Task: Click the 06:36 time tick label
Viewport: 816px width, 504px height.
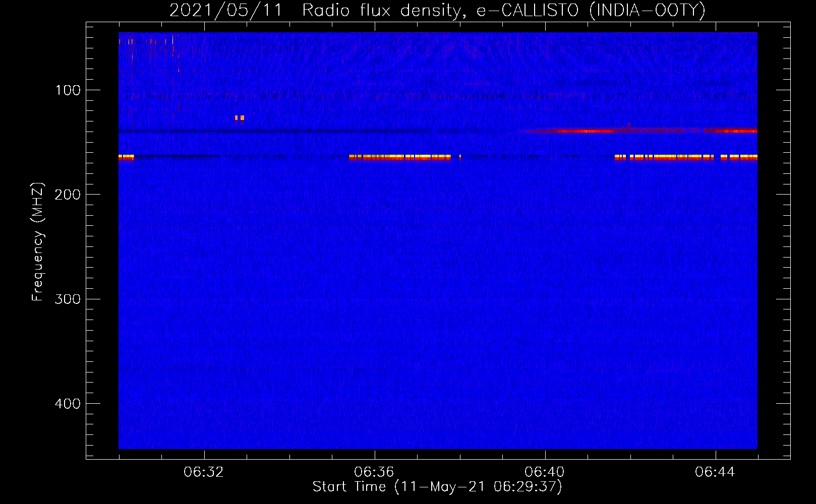Action: coord(374,472)
